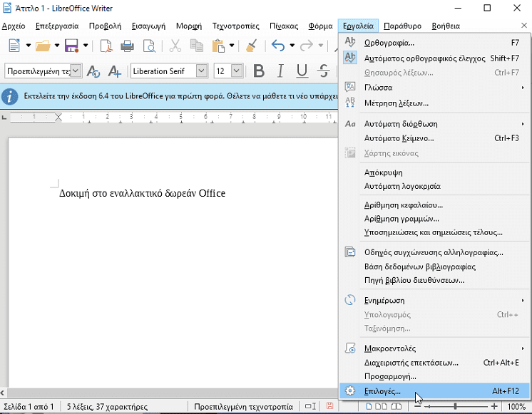
Task: Open New document dropdown arrow
Action: [x=29, y=46]
